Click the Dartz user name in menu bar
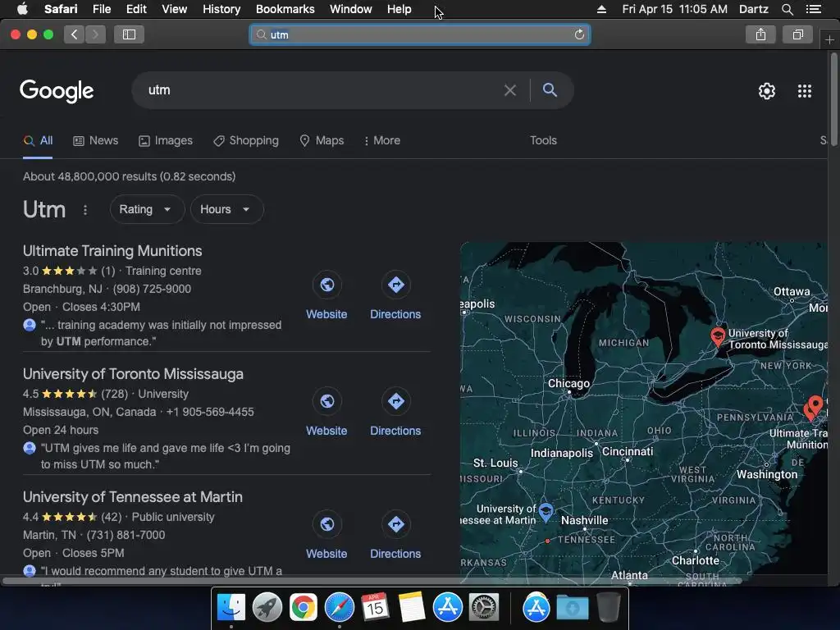Image resolution: width=840 pixels, height=630 pixels. (x=753, y=9)
